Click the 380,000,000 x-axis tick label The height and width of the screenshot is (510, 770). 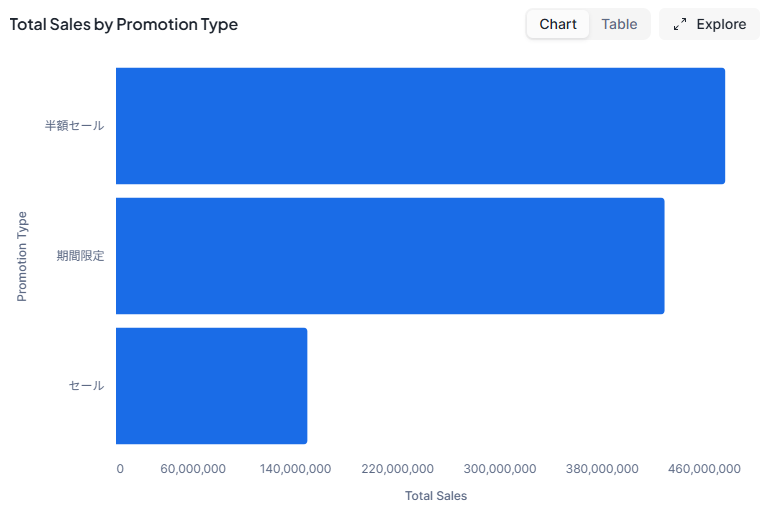(602, 469)
